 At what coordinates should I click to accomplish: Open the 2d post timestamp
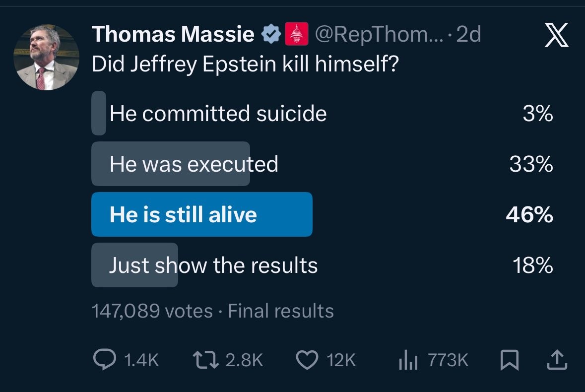468,34
